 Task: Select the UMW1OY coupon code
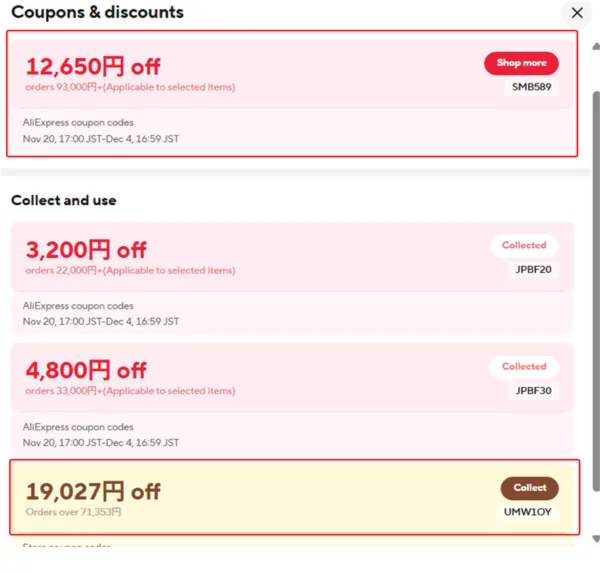(530, 512)
